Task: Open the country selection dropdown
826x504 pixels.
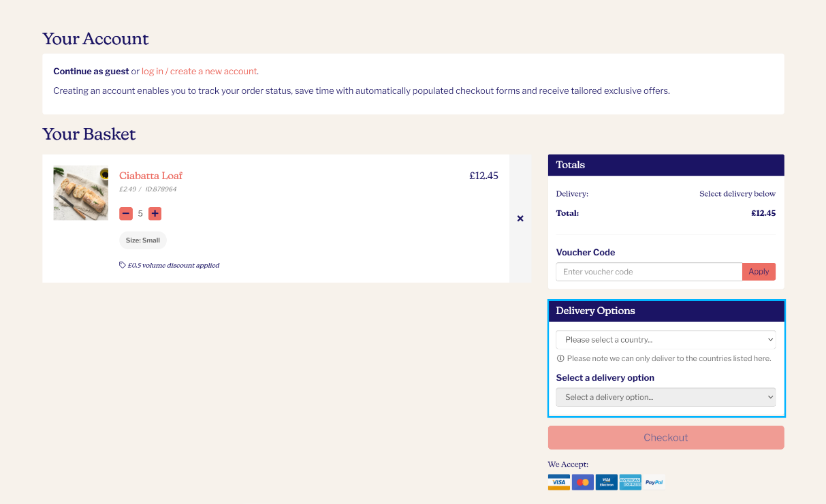Action: (x=665, y=339)
